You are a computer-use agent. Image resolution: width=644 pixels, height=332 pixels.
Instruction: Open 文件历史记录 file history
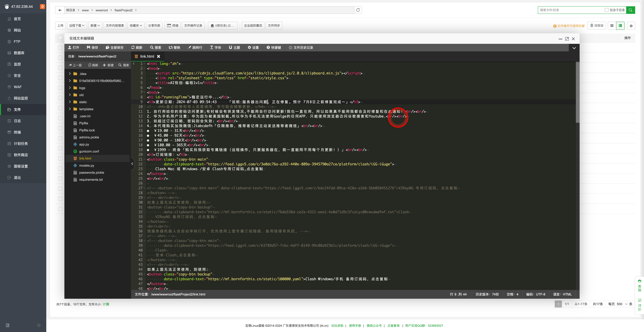(301, 48)
